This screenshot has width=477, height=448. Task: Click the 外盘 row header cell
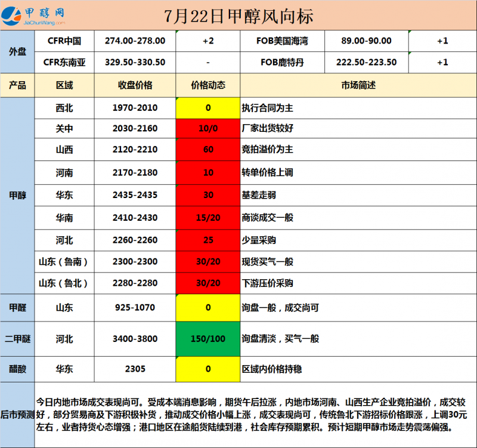pos(17,51)
